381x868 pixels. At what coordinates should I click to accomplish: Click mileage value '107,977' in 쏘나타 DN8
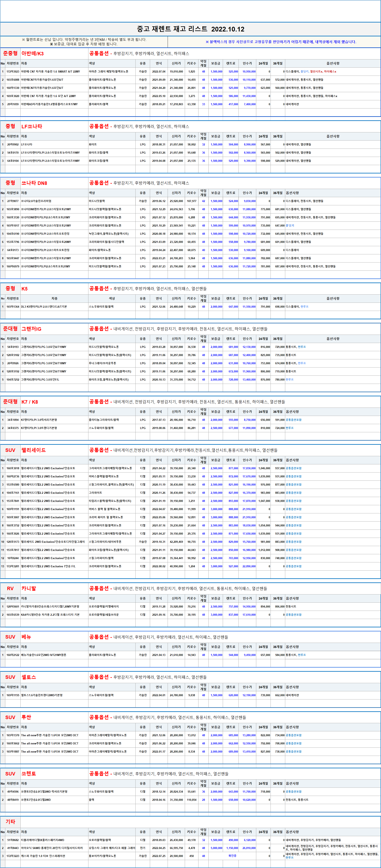[191, 201]
